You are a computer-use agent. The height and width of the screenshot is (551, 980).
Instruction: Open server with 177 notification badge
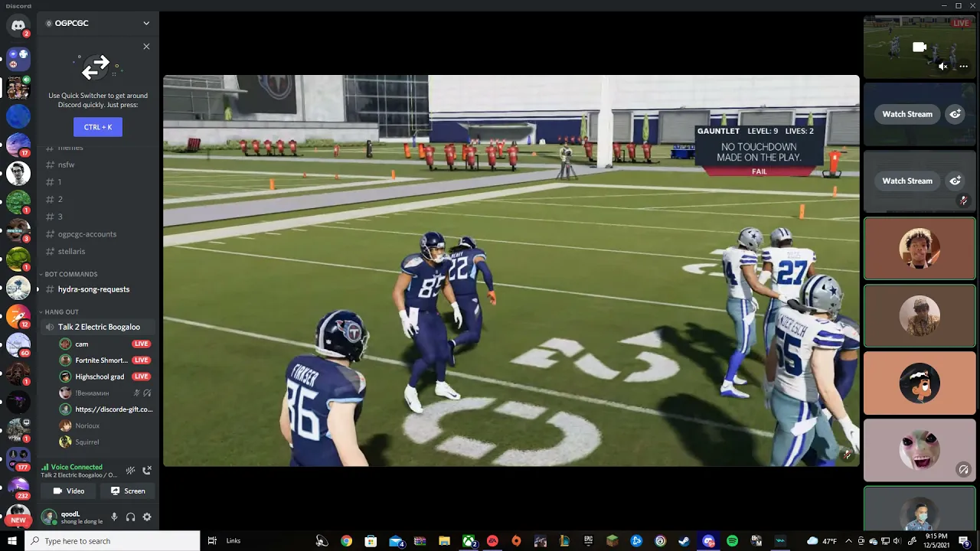(x=18, y=458)
